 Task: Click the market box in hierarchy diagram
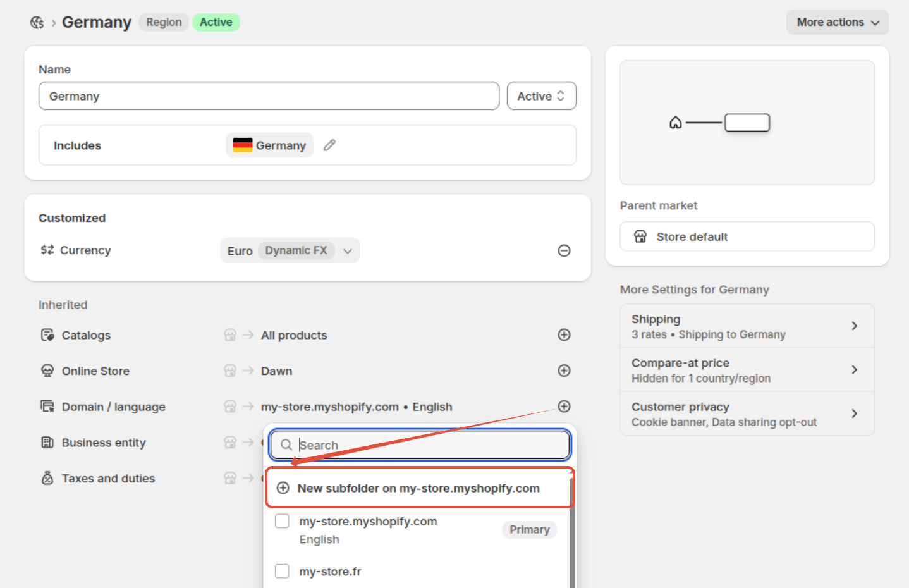(747, 123)
